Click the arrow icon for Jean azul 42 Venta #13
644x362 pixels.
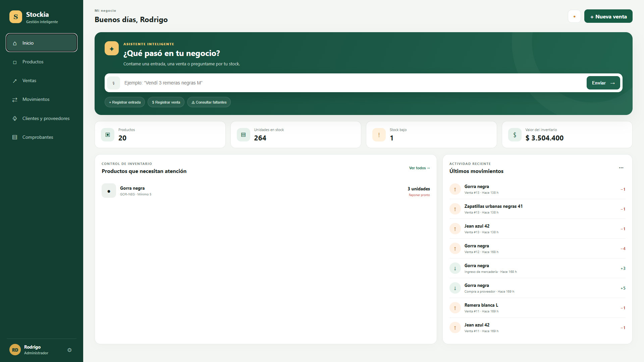(455, 229)
